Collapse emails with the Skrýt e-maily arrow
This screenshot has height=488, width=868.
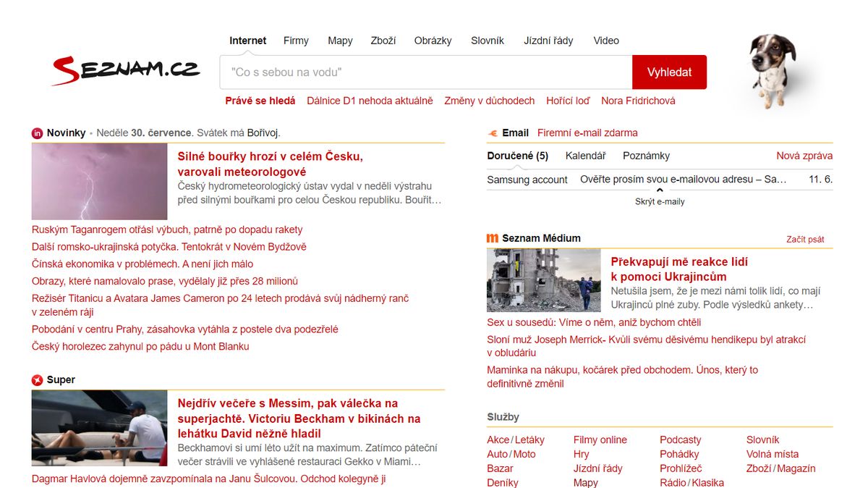(x=660, y=191)
